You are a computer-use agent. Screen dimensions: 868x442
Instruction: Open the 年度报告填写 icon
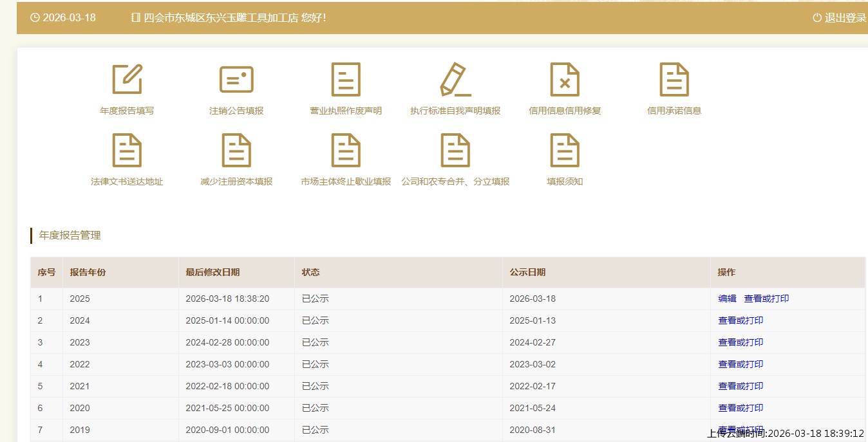[x=127, y=80]
